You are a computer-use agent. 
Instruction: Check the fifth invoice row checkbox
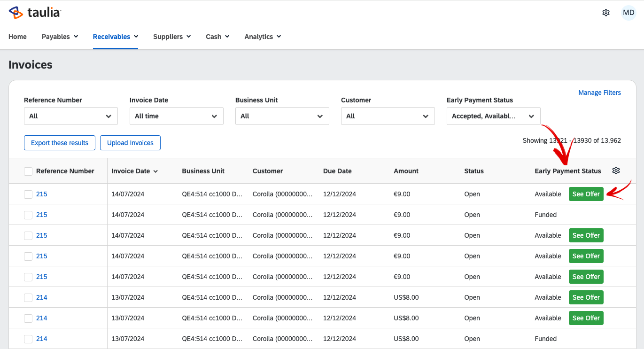tap(28, 277)
